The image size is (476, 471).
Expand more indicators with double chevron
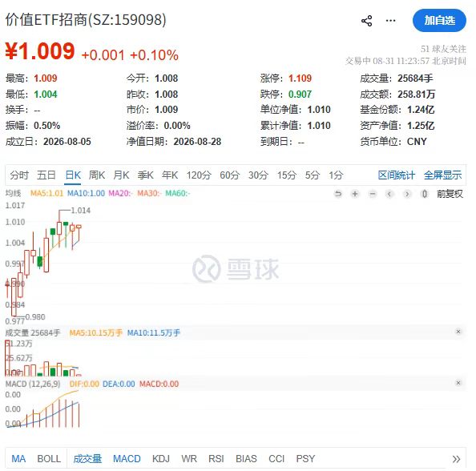coord(456,459)
